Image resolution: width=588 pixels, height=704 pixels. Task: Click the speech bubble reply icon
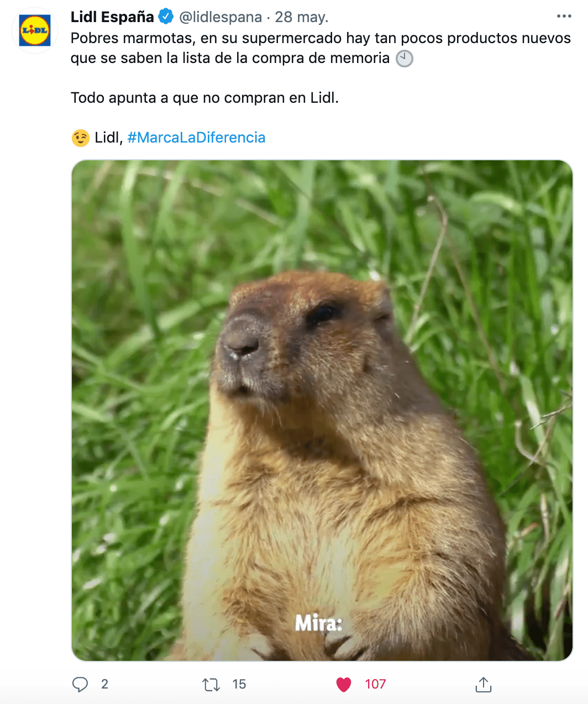80,685
